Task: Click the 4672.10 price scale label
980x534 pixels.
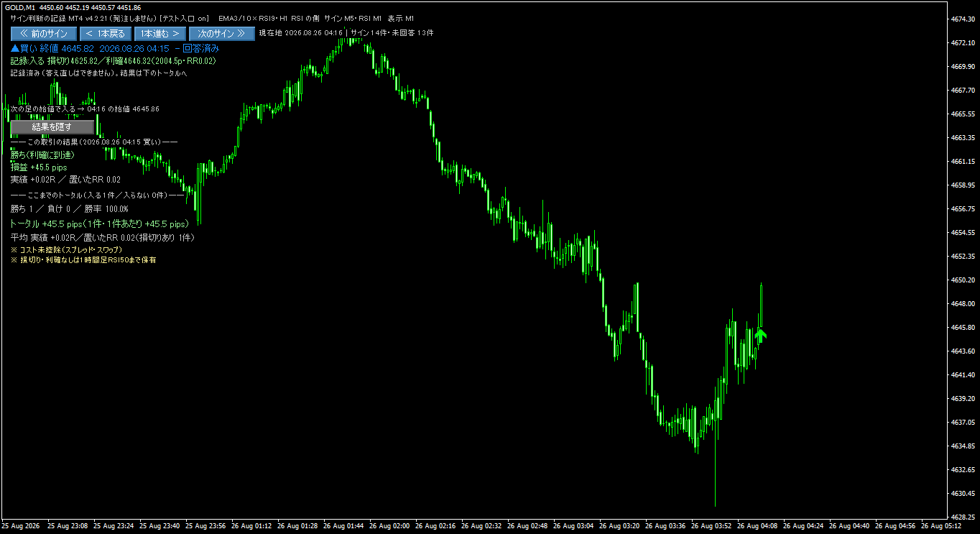Action: (962, 43)
